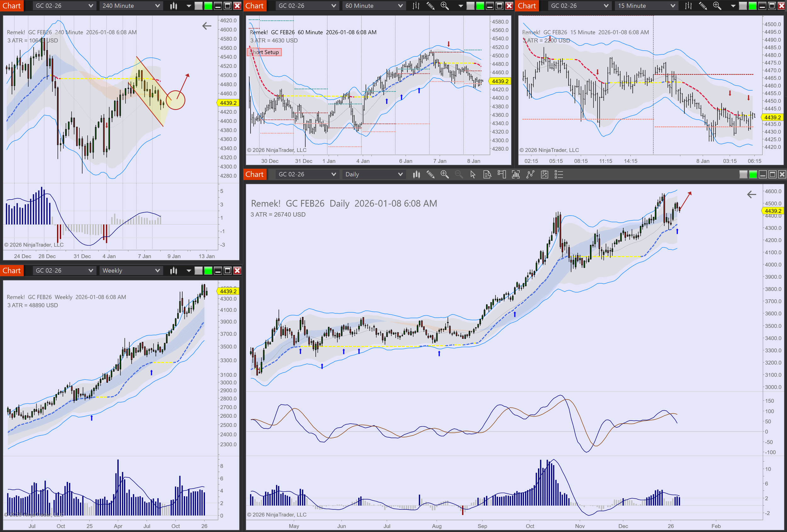Screen dimensions: 787x532
Task: Click the Short Setup label on 60 Minute chart
Action: coord(264,52)
